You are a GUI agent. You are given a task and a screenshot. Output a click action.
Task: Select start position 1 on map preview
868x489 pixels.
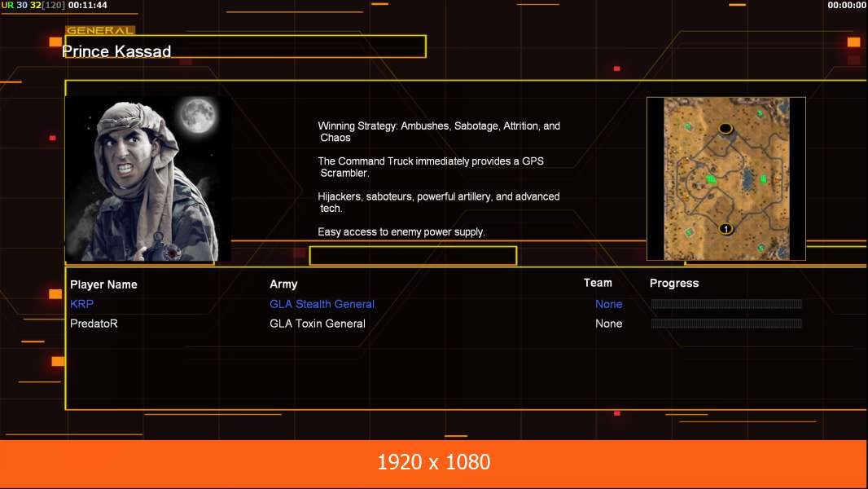pyautogui.click(x=726, y=229)
